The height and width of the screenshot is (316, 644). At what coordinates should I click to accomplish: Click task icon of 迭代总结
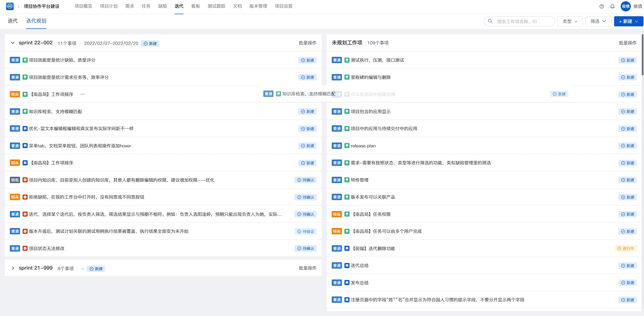pyautogui.click(x=347, y=266)
